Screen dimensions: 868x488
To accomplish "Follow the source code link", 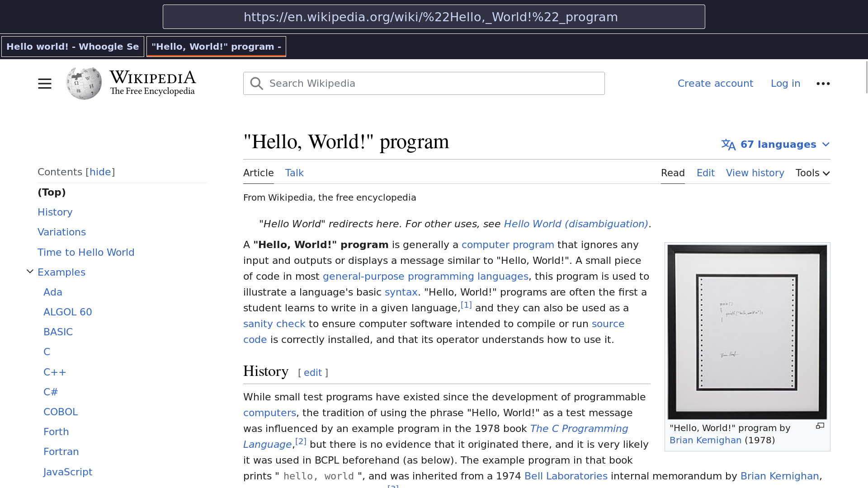I will pyautogui.click(x=608, y=324).
